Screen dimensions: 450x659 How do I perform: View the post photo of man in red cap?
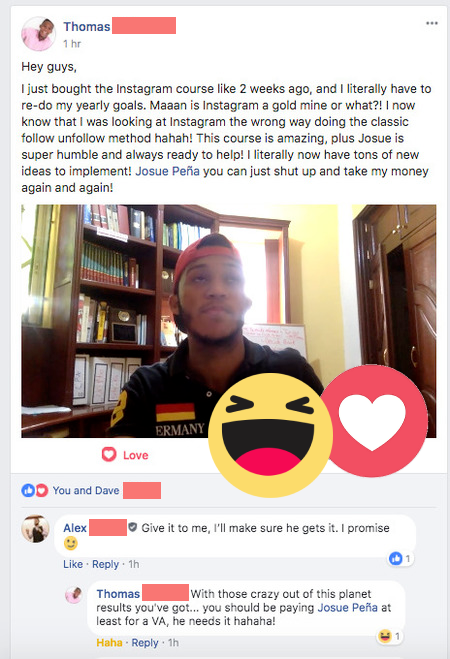tap(229, 321)
